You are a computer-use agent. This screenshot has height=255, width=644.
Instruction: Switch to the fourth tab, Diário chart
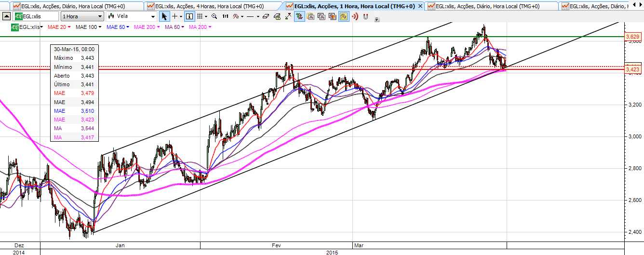492,6
